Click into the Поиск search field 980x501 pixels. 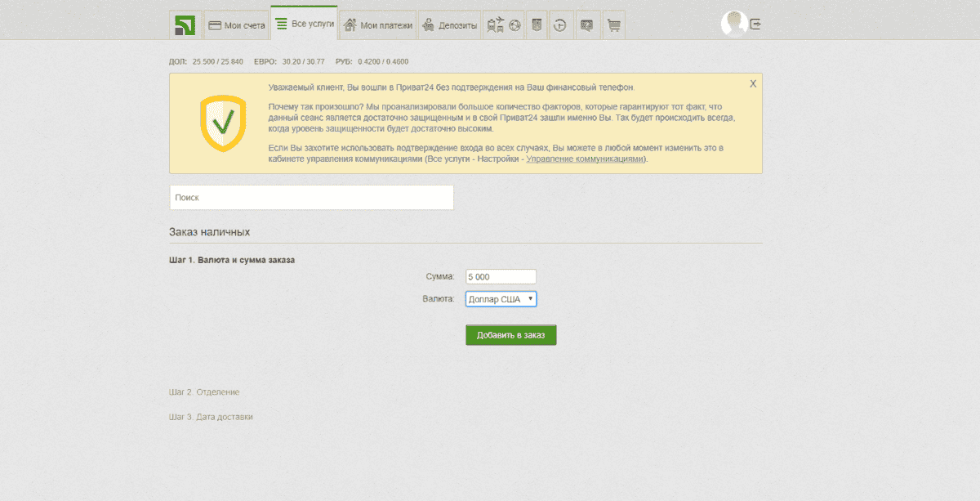[x=311, y=198]
